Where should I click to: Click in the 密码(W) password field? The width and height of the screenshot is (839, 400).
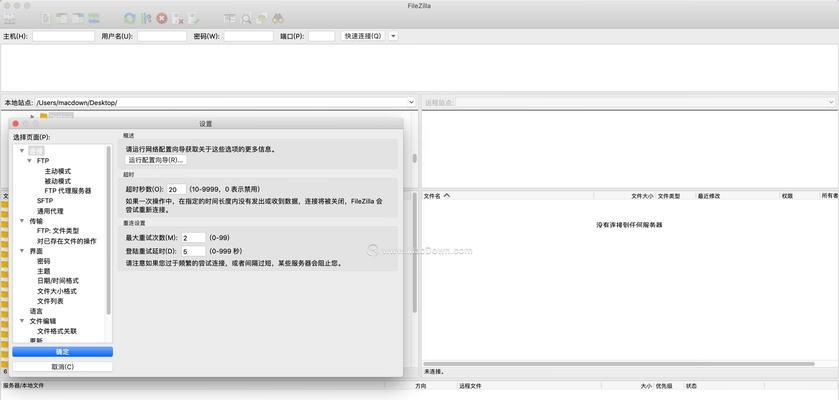[248, 36]
